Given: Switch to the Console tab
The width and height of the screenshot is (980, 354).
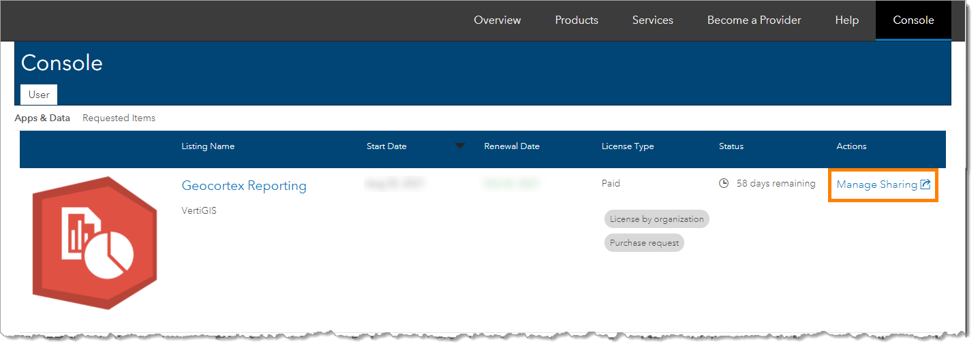Looking at the screenshot, I should tap(913, 20).
